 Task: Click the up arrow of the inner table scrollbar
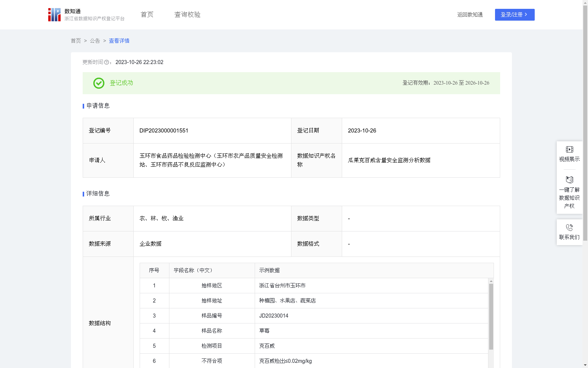point(491,281)
